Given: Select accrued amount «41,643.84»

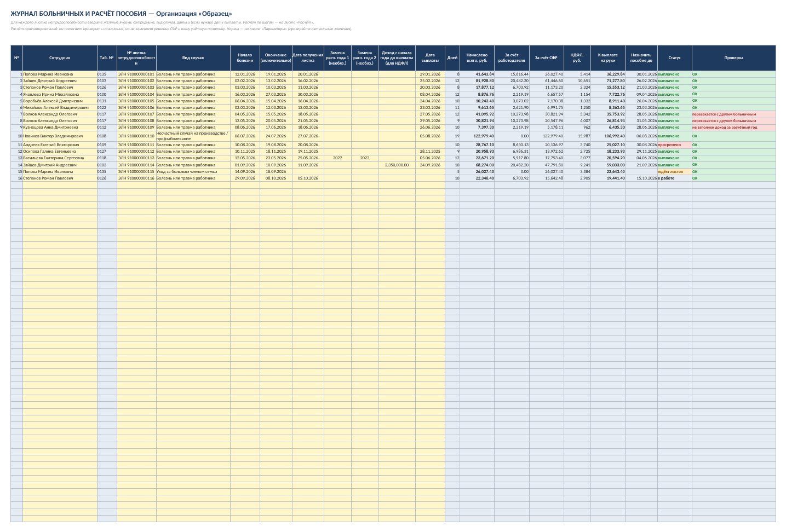Looking at the screenshot, I should 477,74.
